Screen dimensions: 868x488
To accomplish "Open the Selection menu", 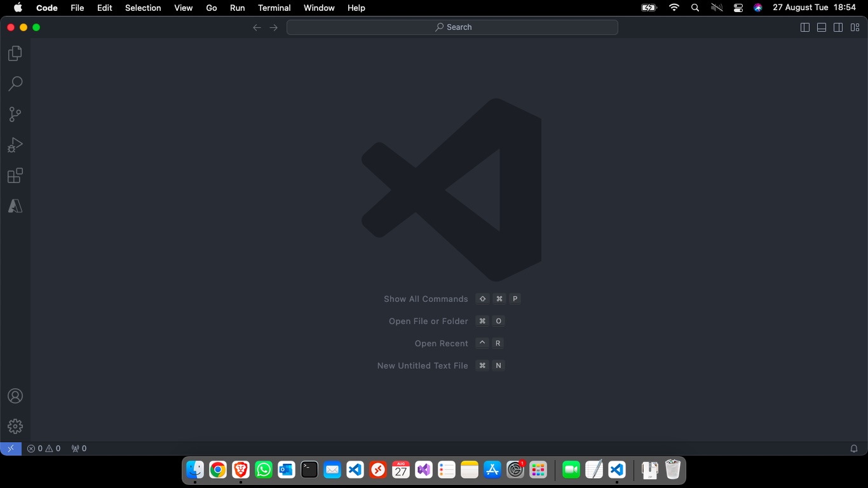I will point(143,8).
